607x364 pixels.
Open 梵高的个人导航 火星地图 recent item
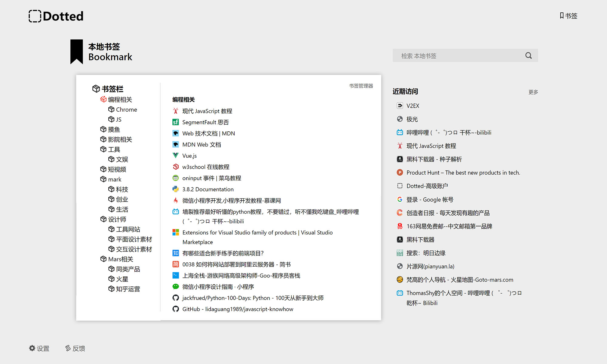pyautogui.click(x=460, y=279)
